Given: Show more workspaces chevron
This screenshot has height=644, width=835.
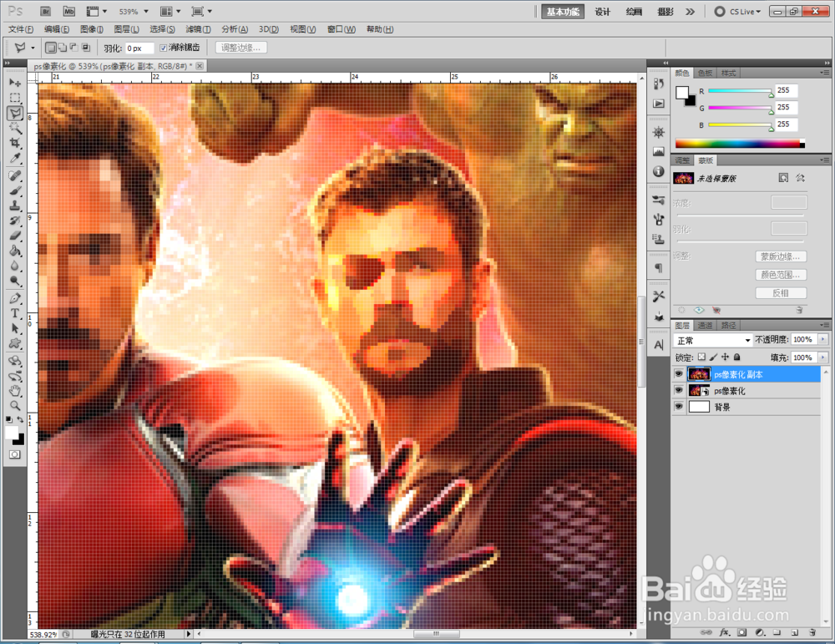Looking at the screenshot, I should pos(691,12).
